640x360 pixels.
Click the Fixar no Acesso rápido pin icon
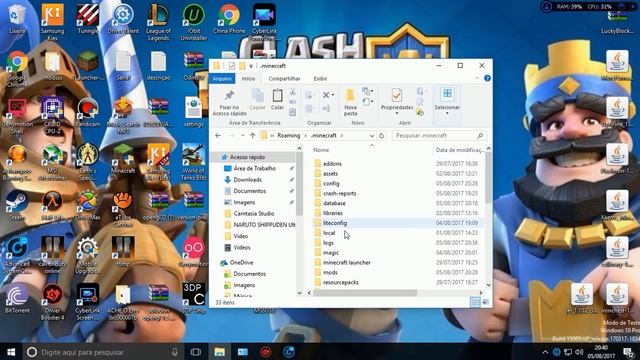click(x=229, y=96)
